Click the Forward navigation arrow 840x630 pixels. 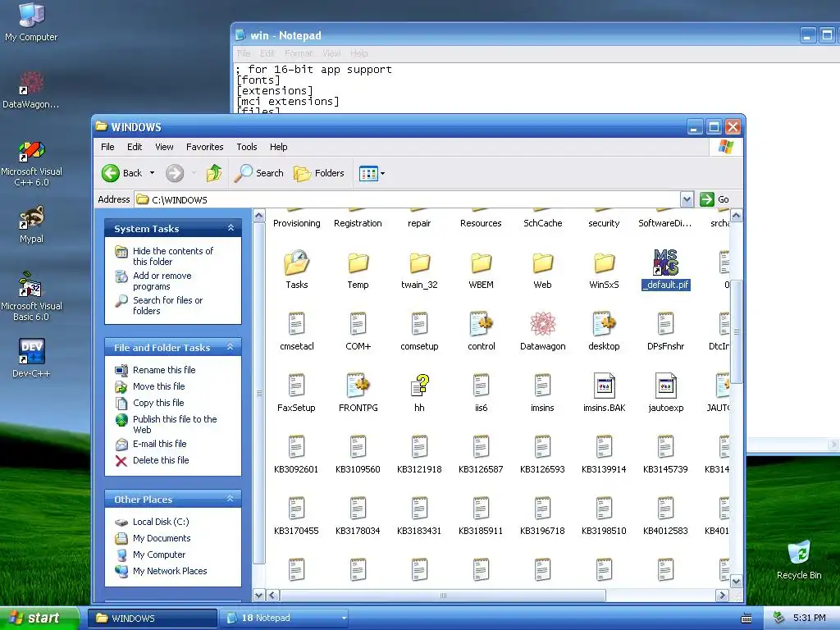coord(175,173)
